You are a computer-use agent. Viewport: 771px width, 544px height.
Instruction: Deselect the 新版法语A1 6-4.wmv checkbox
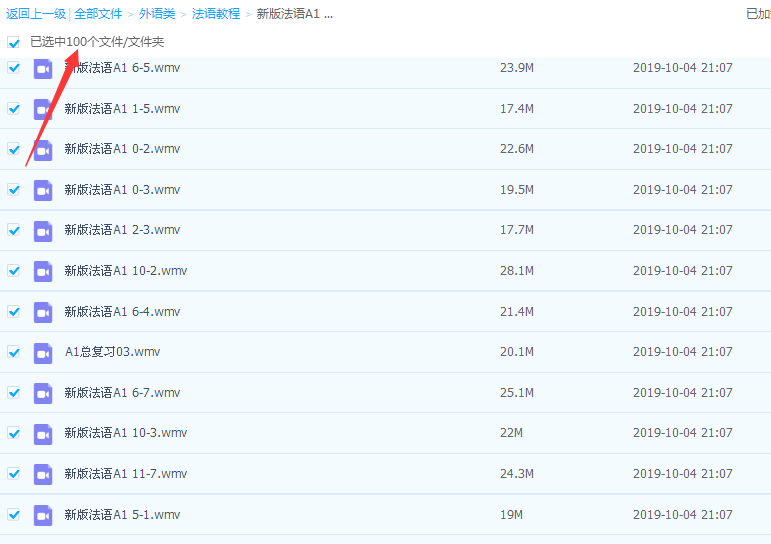click(14, 312)
